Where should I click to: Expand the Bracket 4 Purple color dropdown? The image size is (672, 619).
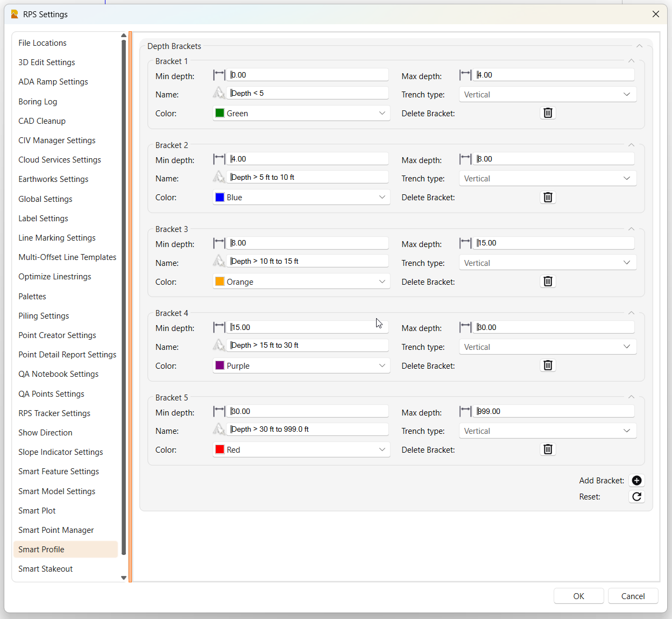(301, 366)
